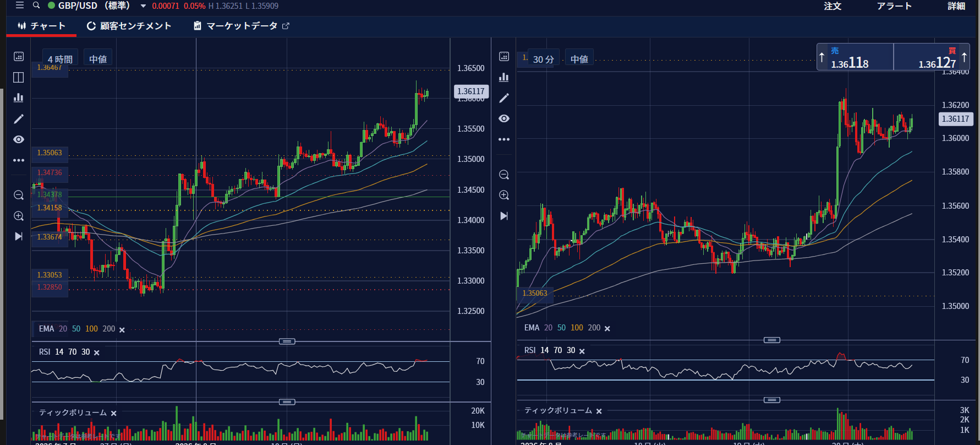Viewport: 980px width, 445px height.
Task: Grab left chart volume pane divider handle
Action: coord(287,402)
